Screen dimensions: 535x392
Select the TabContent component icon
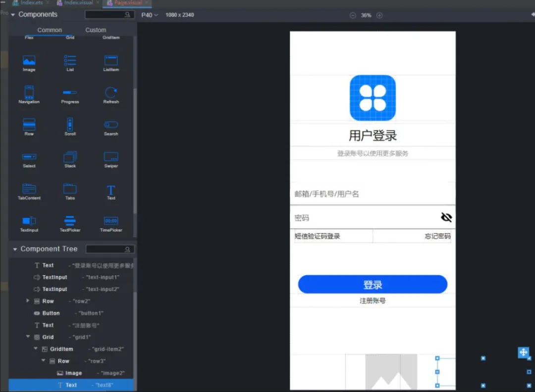(29, 189)
